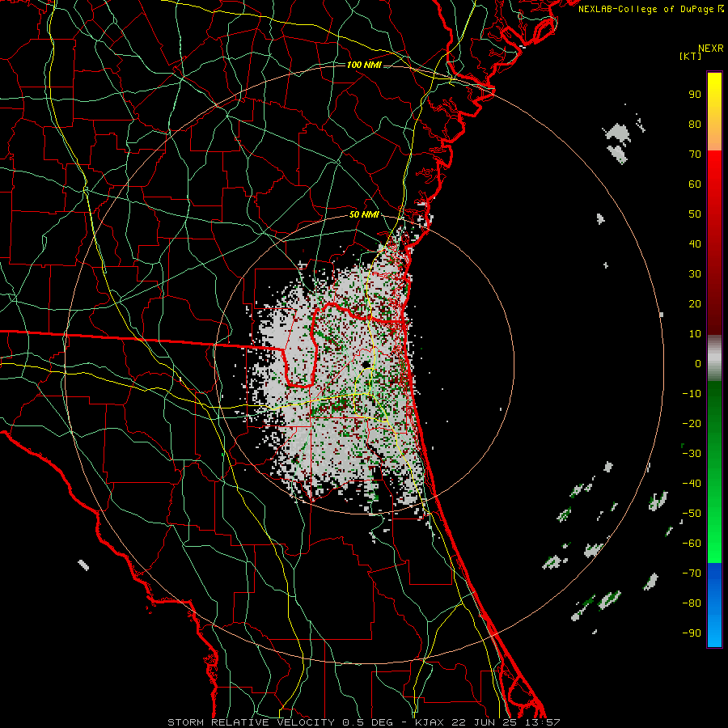Screen dimensions: 728x728
Task: Click the '-20' value on the velocity scale
Action: coord(692,424)
